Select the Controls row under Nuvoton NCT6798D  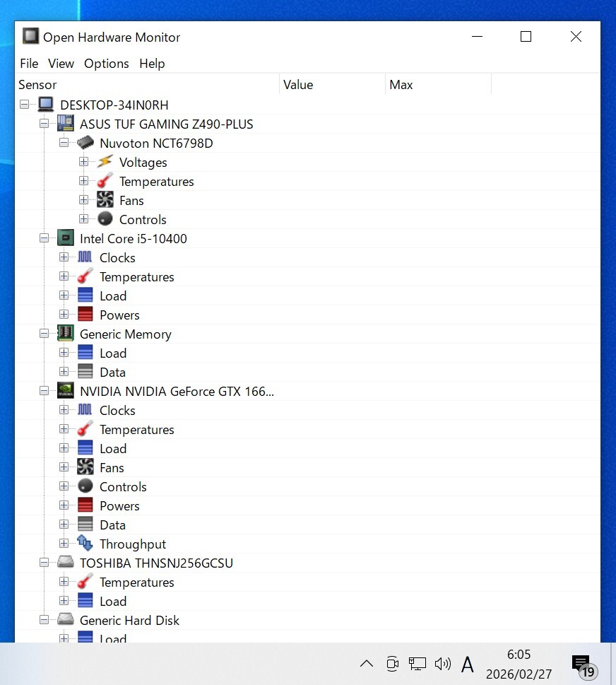pos(308,219)
